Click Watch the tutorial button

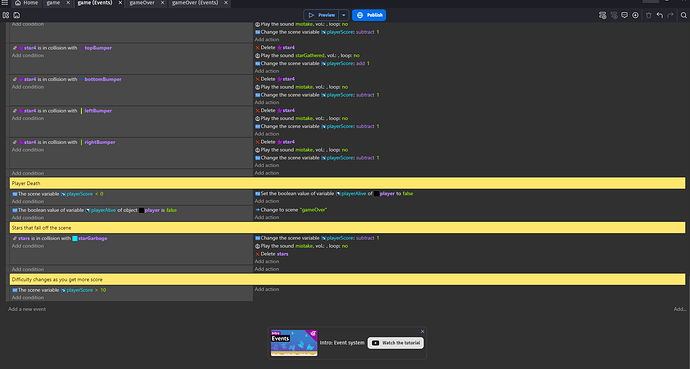(396, 343)
